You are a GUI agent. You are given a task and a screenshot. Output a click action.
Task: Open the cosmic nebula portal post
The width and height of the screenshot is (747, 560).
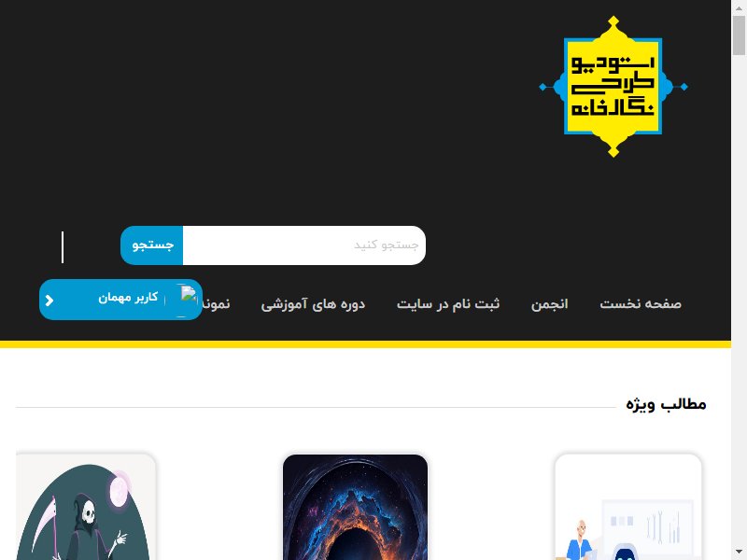point(355,507)
